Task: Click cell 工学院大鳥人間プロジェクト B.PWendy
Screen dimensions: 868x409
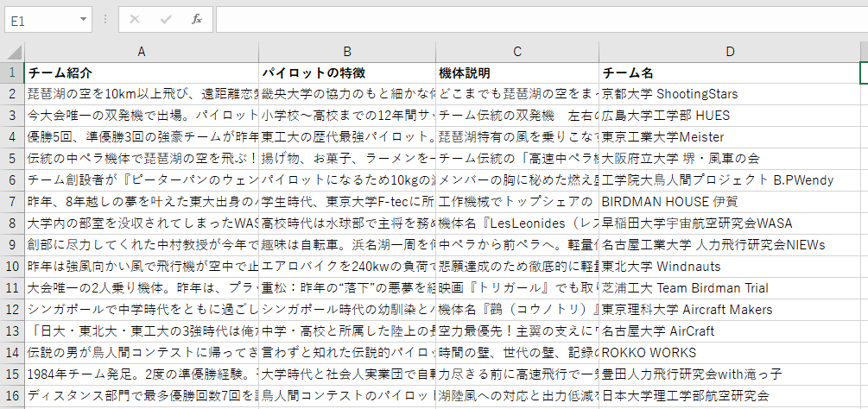Action: click(730, 180)
